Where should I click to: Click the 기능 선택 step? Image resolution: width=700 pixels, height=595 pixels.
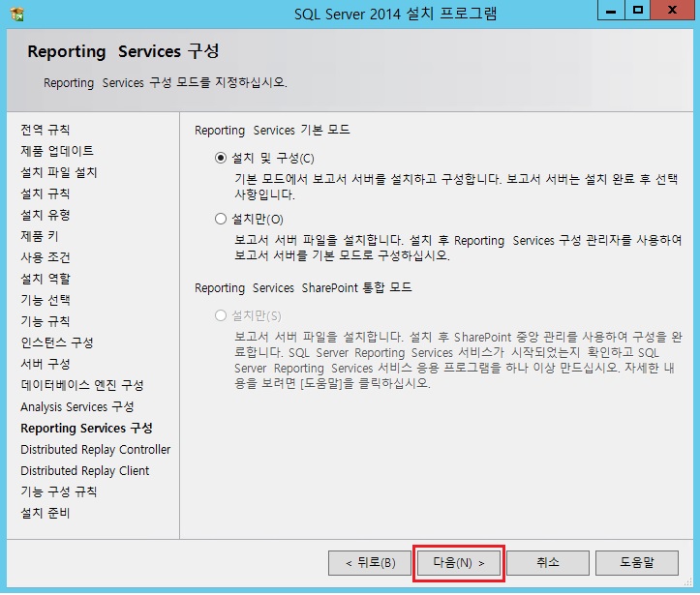coord(46,300)
